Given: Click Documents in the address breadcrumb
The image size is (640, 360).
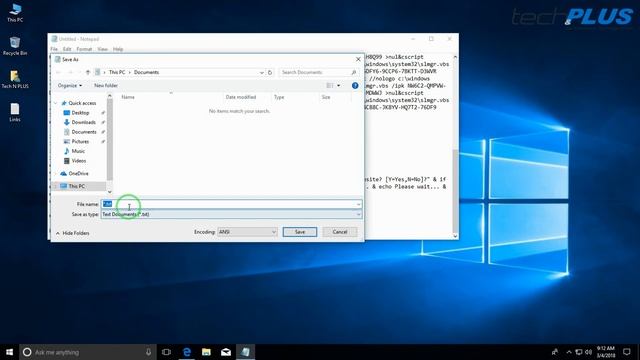Looking at the screenshot, I should [x=146, y=72].
